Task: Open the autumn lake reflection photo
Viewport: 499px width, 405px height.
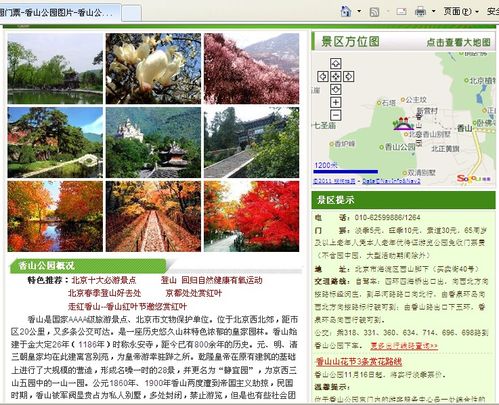Action: coord(55,216)
